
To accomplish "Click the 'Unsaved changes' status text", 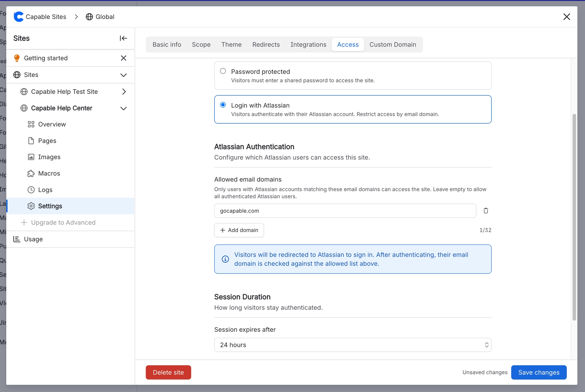I will [485, 372].
